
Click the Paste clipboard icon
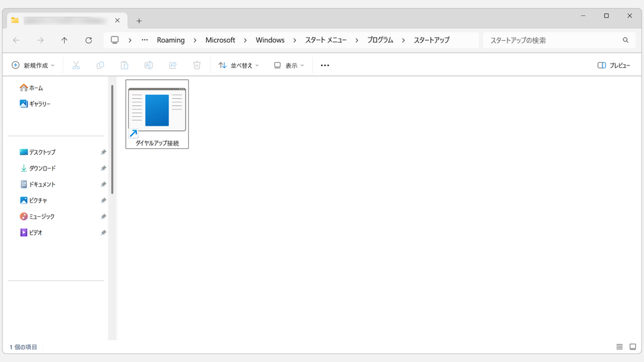click(125, 65)
